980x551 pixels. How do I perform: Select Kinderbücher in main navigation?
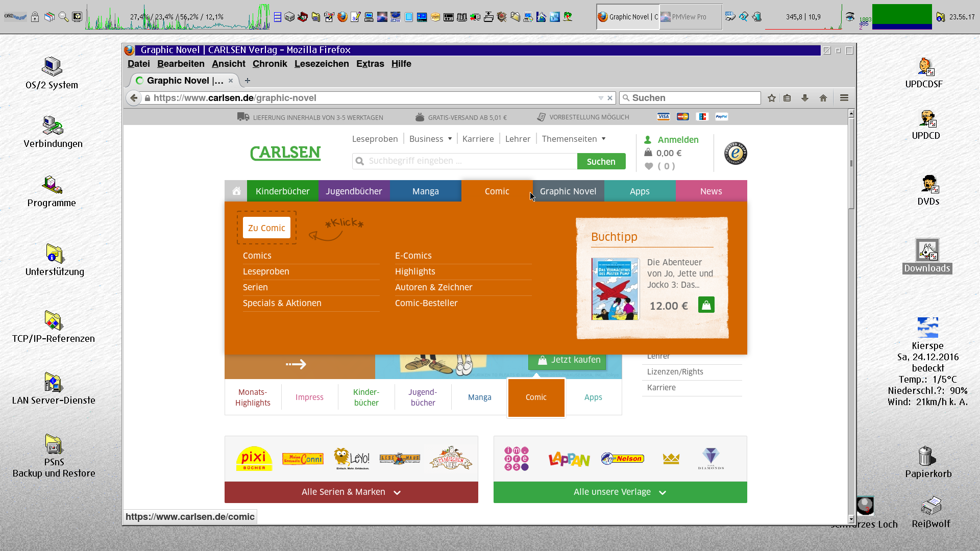pyautogui.click(x=282, y=191)
